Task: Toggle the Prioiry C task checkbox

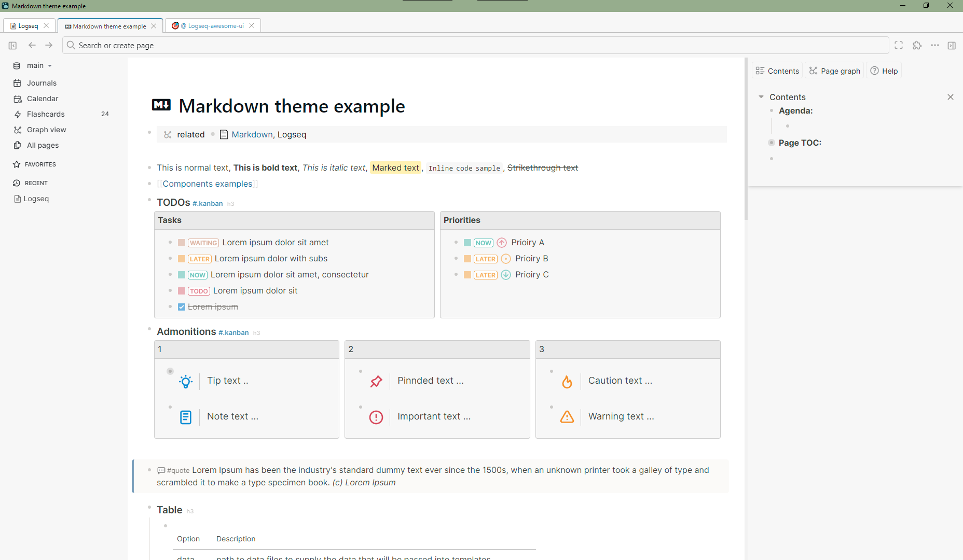Action: tap(467, 275)
